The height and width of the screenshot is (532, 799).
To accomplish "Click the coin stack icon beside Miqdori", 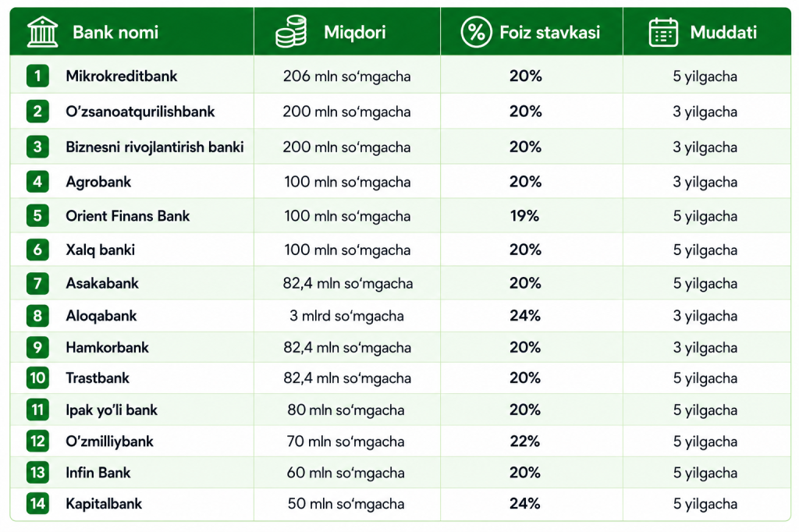I will tap(291, 32).
